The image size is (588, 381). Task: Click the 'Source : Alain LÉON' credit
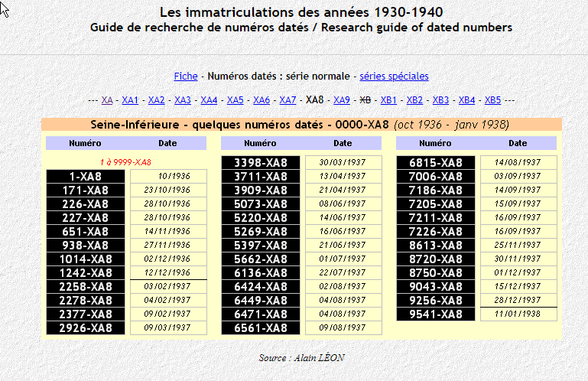tap(301, 358)
